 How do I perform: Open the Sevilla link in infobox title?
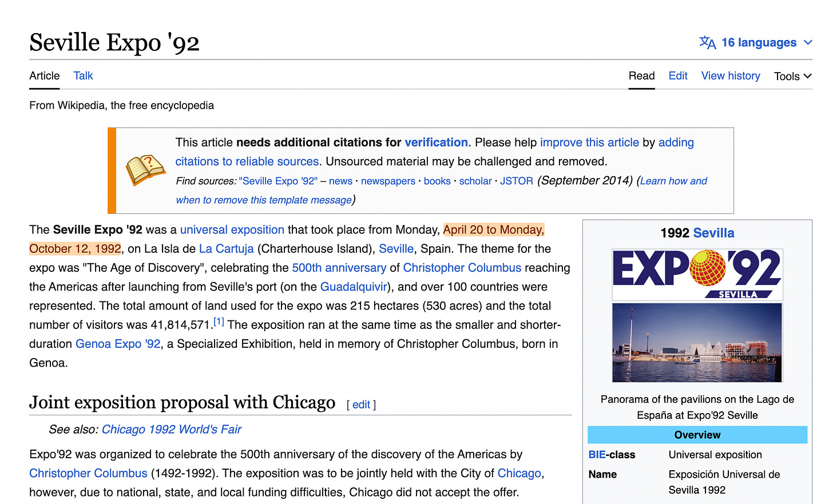coord(713,233)
